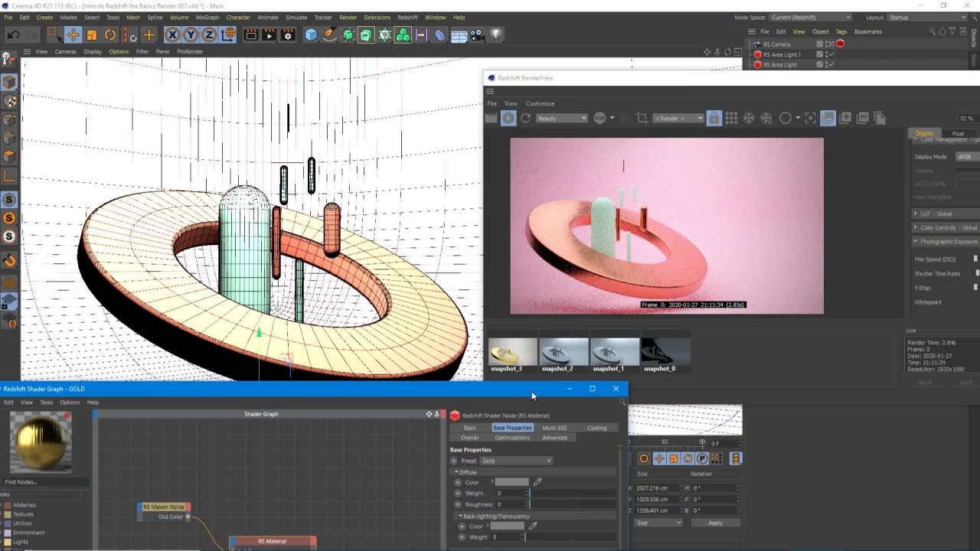Click the light bulb Light object icon

click(x=496, y=34)
